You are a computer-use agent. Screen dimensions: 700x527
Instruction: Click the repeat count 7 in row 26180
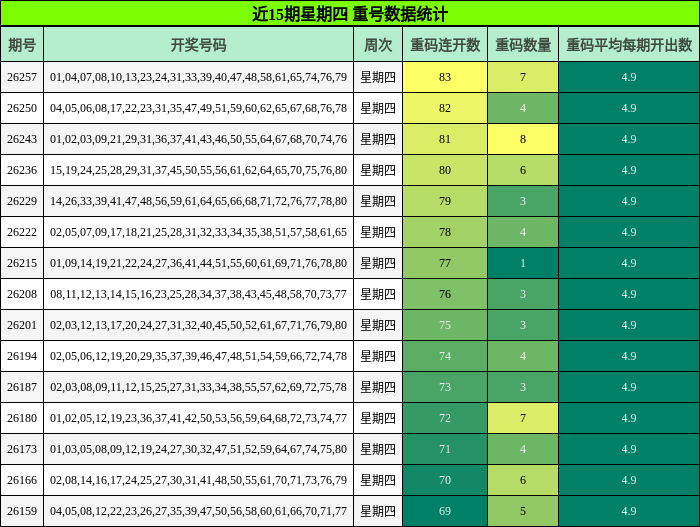coord(523,418)
